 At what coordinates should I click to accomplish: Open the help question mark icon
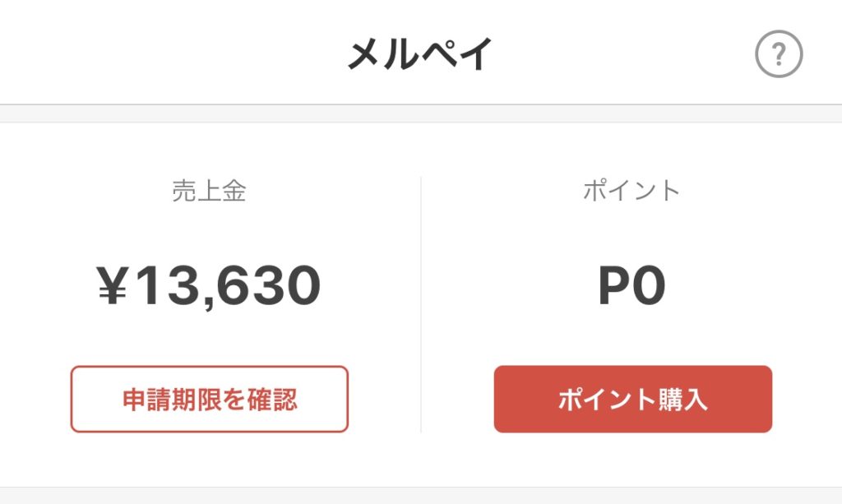point(779,53)
